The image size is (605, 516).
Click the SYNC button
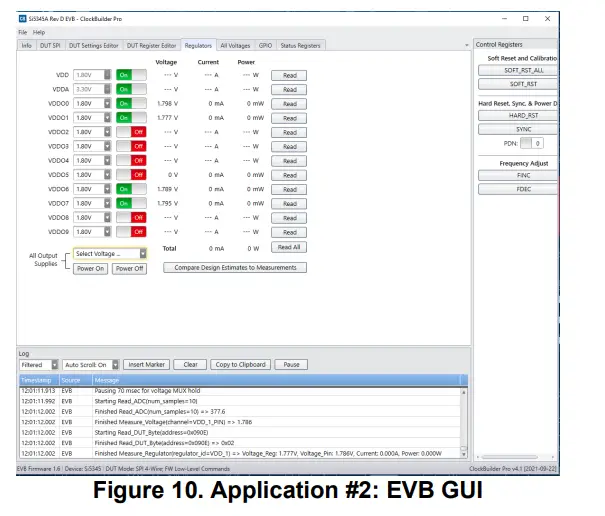[518, 129]
